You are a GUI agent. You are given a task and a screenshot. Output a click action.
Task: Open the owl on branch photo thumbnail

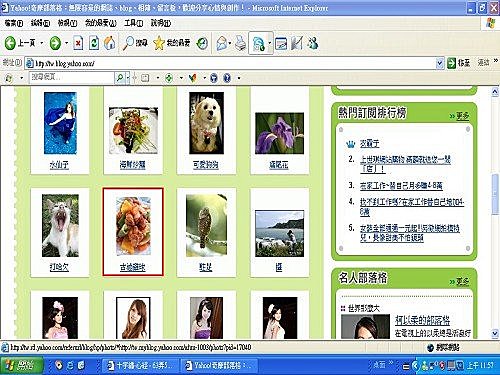[x=206, y=226]
